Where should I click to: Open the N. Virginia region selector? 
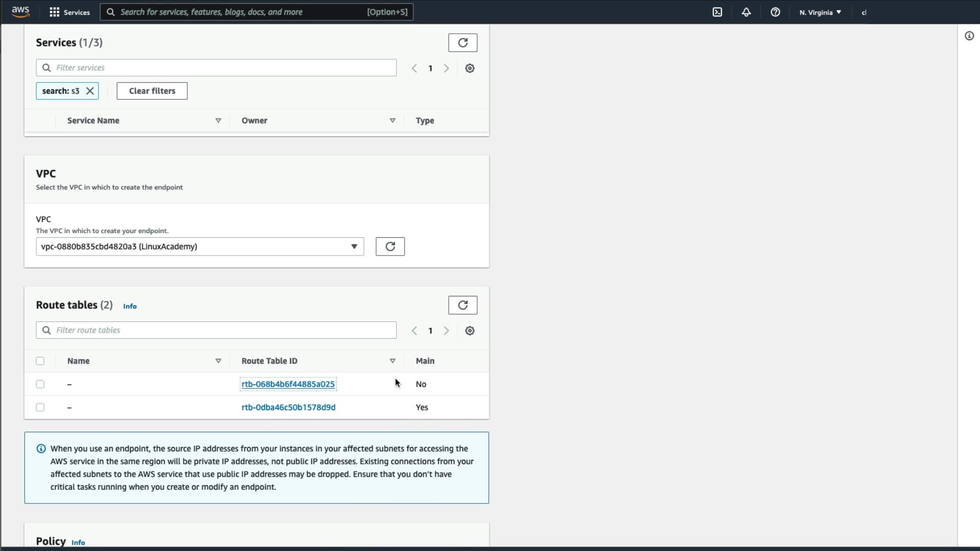pos(820,12)
